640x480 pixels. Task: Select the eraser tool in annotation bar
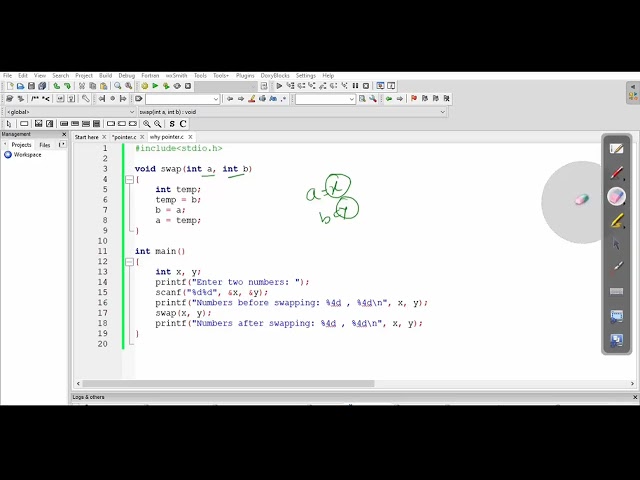tap(617, 196)
